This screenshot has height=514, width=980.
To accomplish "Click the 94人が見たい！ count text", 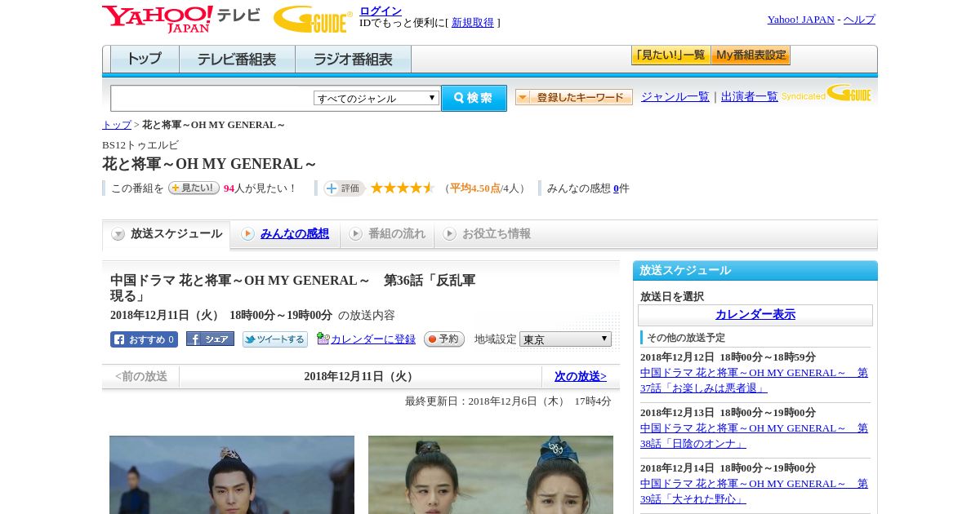I will click(261, 188).
